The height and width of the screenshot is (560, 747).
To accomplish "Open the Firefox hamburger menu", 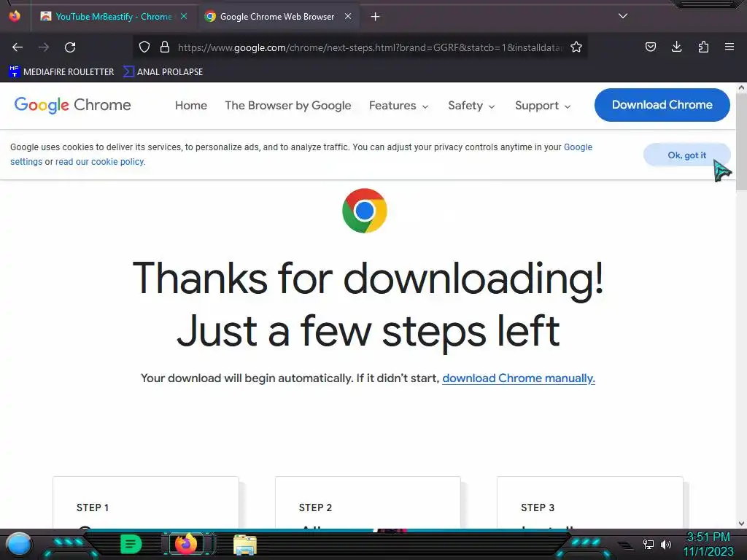I will tap(729, 47).
